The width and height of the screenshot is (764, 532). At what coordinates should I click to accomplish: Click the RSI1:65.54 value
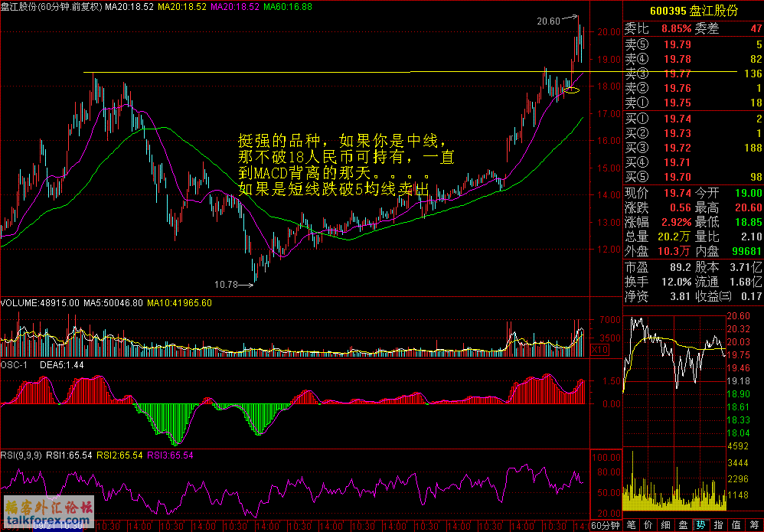coord(69,455)
